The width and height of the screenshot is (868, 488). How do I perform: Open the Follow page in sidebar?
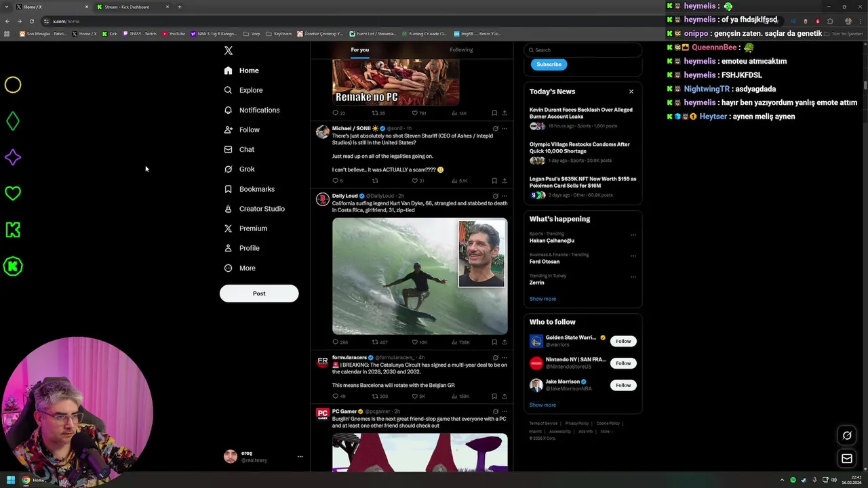click(x=242, y=129)
